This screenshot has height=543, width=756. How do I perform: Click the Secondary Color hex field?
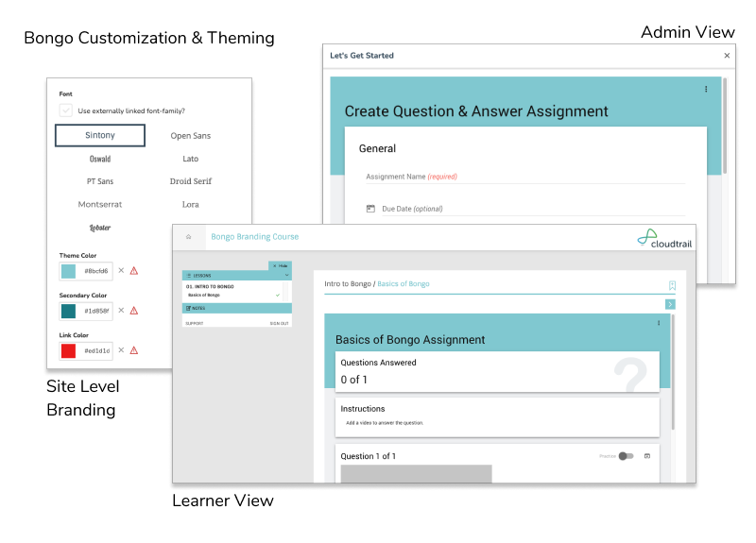(96, 311)
